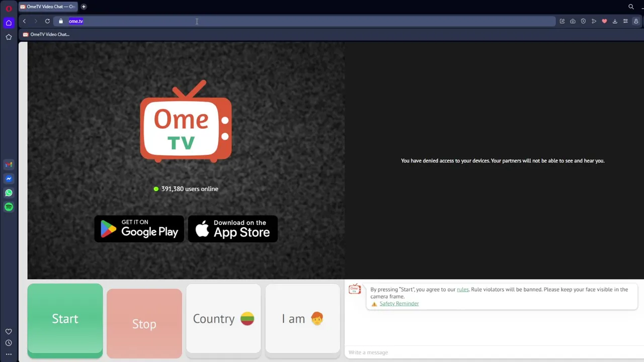Add page to bookmarks heart icon
Viewport: 644px width, 362px height.
[604, 21]
